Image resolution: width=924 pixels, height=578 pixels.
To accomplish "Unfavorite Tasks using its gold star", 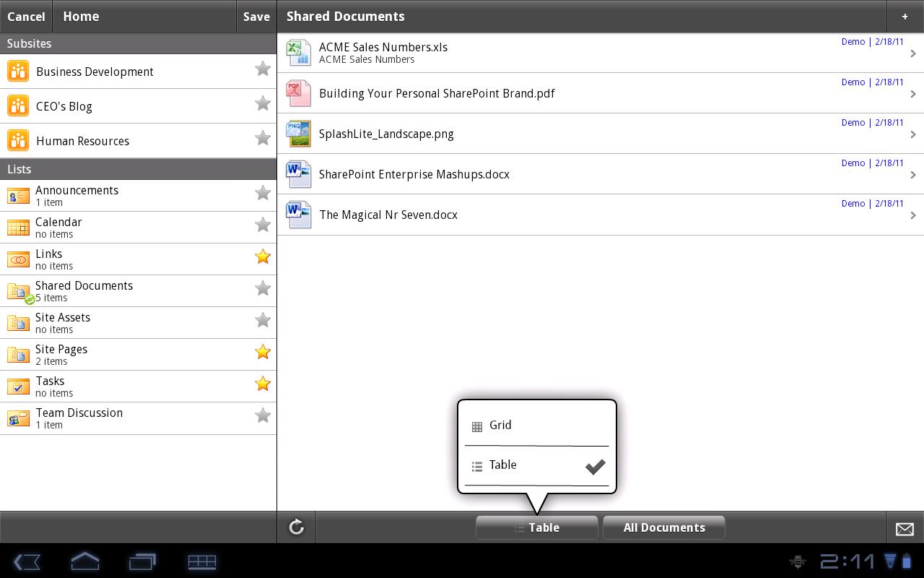I will coord(263,384).
